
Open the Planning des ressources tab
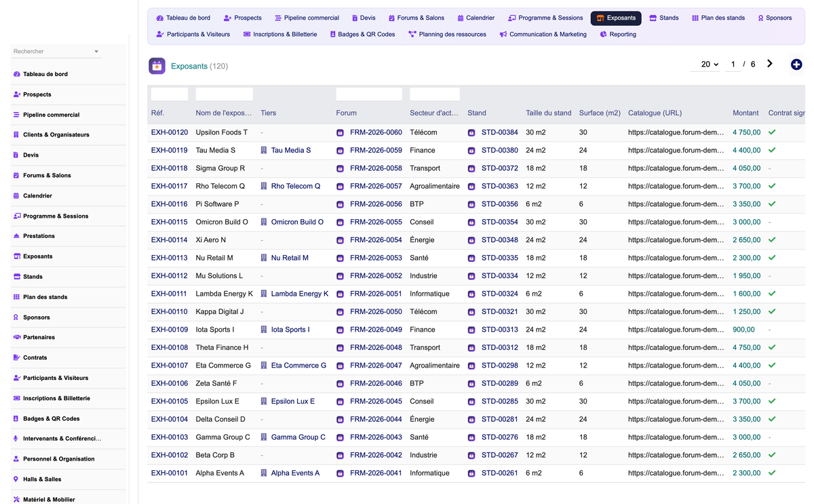tap(448, 35)
